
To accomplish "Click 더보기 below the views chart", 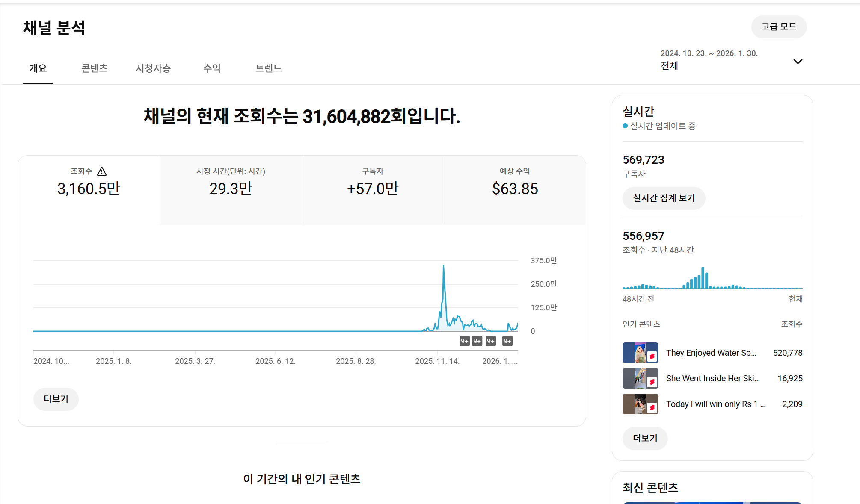I will coord(56,399).
